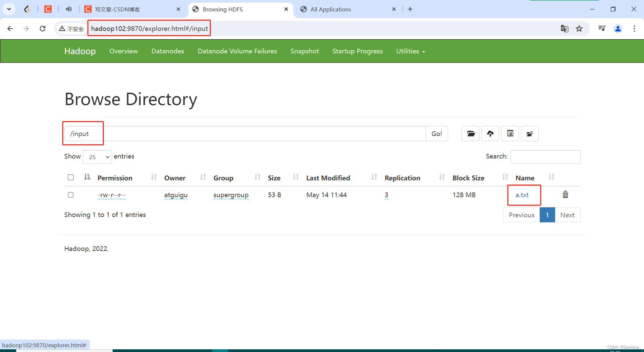Image resolution: width=644 pixels, height=352 pixels.
Task: Click the browser forward arrow
Action: (26, 29)
